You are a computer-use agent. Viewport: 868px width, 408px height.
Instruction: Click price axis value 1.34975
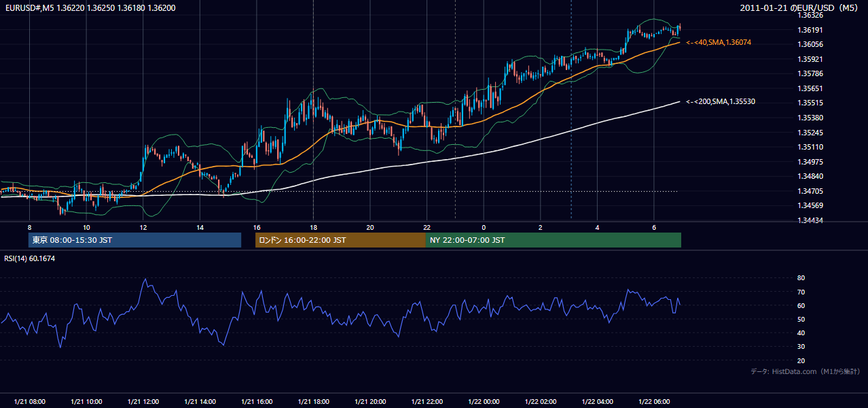[810, 162]
